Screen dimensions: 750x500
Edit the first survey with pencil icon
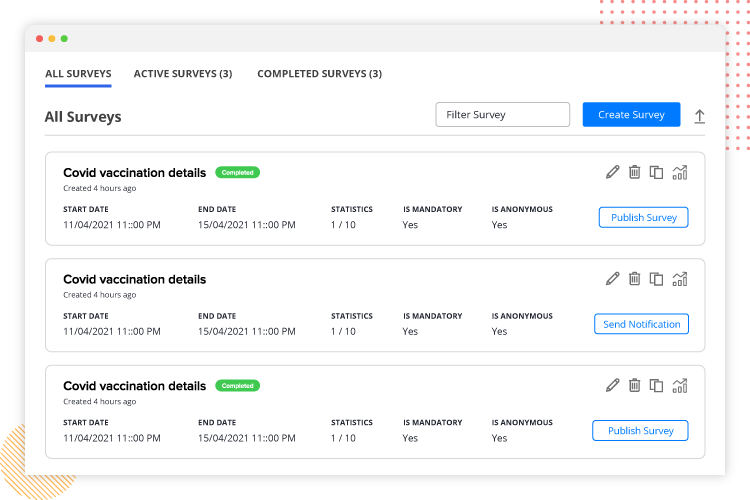click(x=613, y=172)
